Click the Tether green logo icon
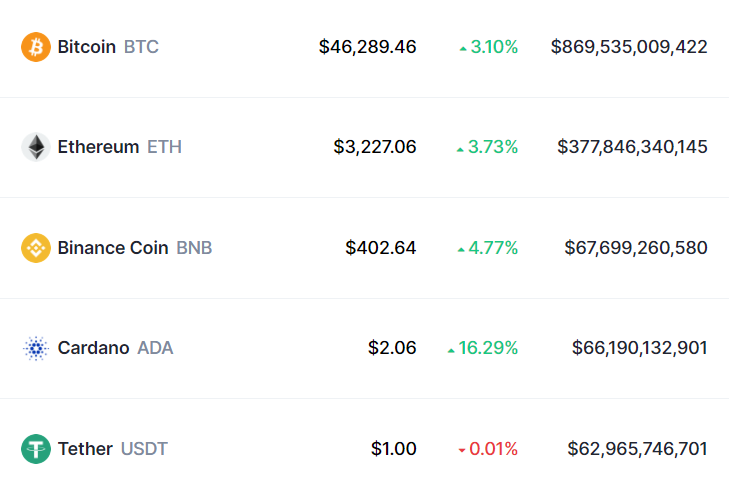Viewport: 729px width, 496px height. pyautogui.click(x=36, y=449)
